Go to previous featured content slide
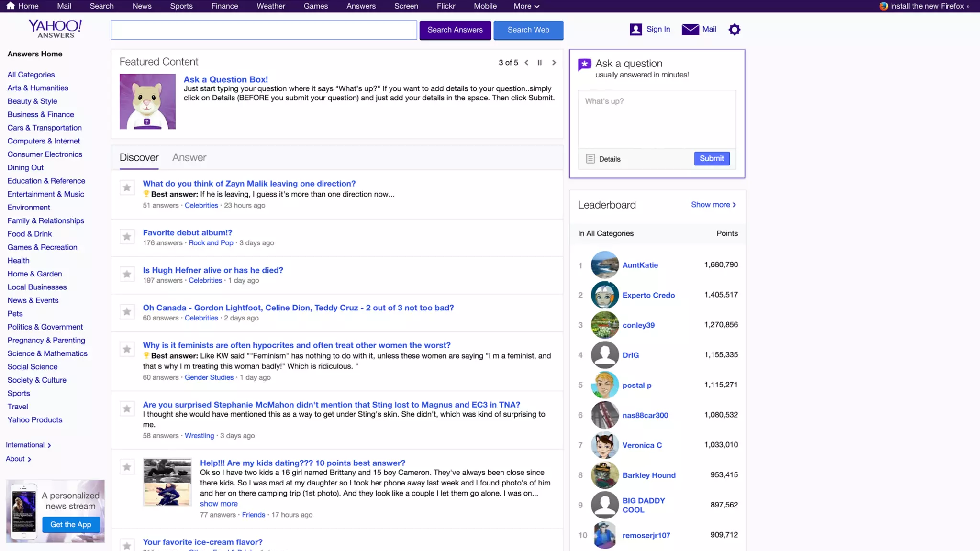This screenshot has width=980, height=551. 526,63
